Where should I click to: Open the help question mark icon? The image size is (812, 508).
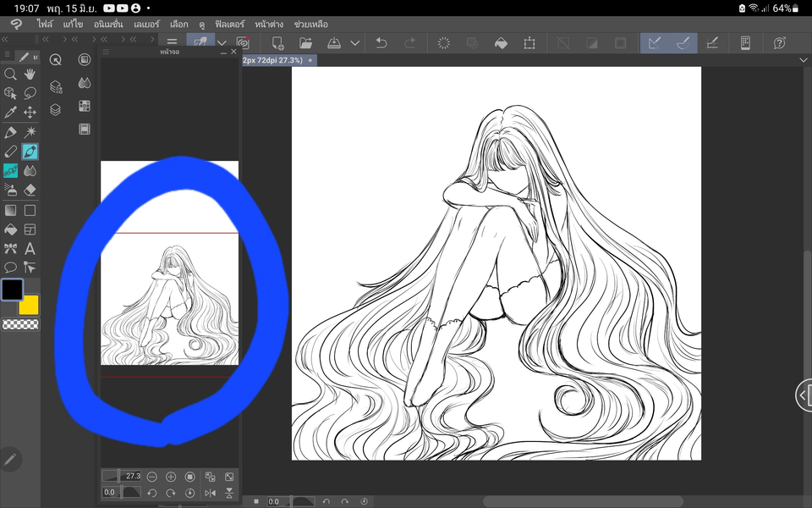[x=779, y=43]
